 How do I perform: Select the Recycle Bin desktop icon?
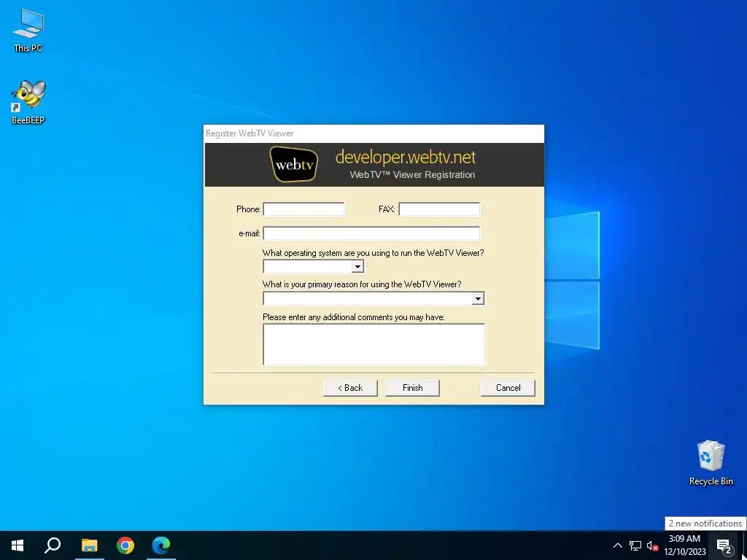pos(711,463)
